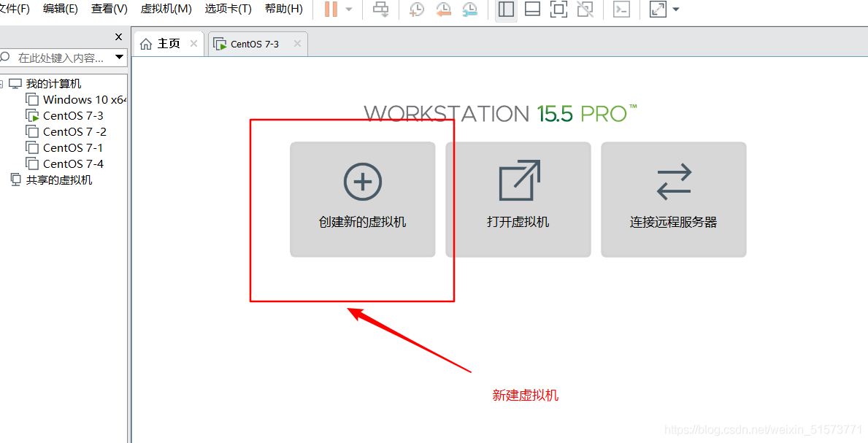Screen dimensions: 868x443
Task: Click the 共享的虚拟机 icon
Action: [16, 180]
